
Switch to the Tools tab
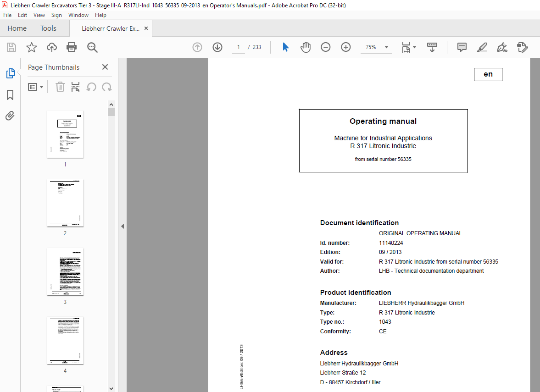[48, 28]
